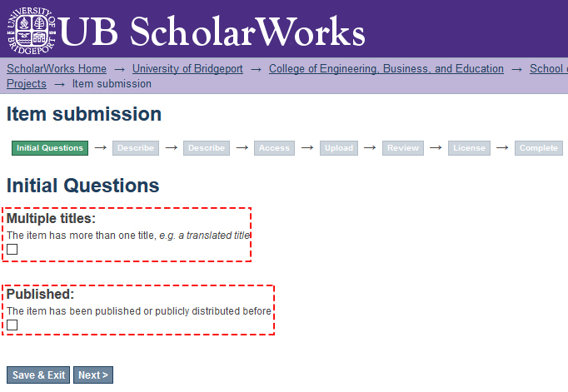Click the Item submission breadcrumb text
This screenshot has width=568, height=392.
point(112,83)
